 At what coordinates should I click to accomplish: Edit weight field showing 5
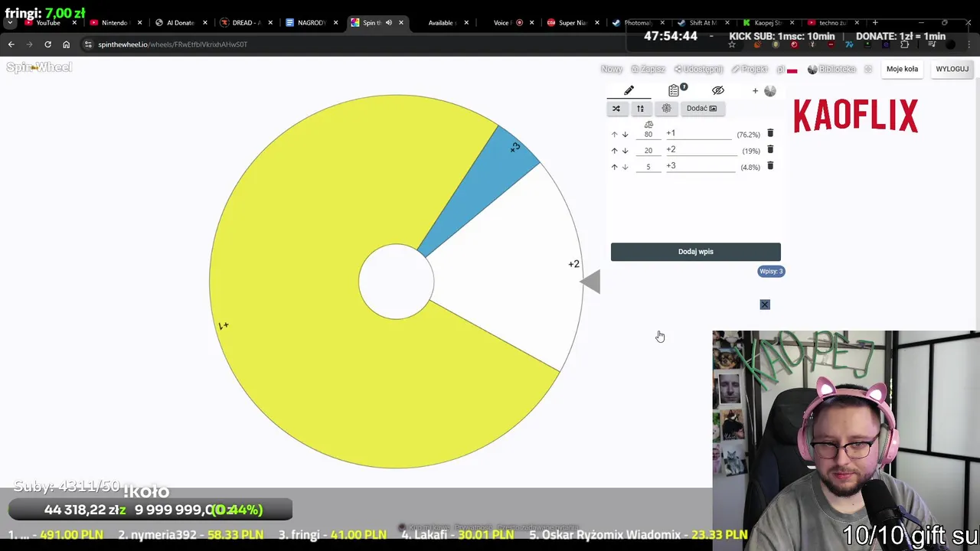click(x=648, y=167)
